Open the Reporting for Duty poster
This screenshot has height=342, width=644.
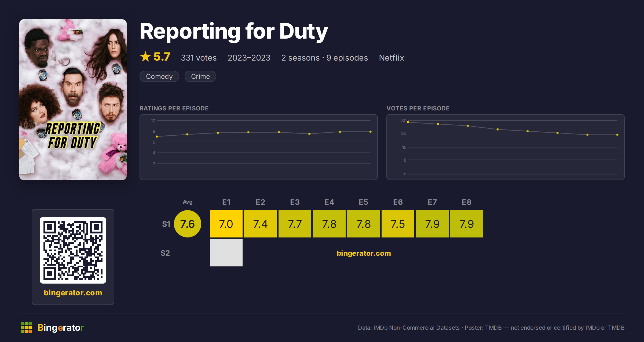(73, 100)
